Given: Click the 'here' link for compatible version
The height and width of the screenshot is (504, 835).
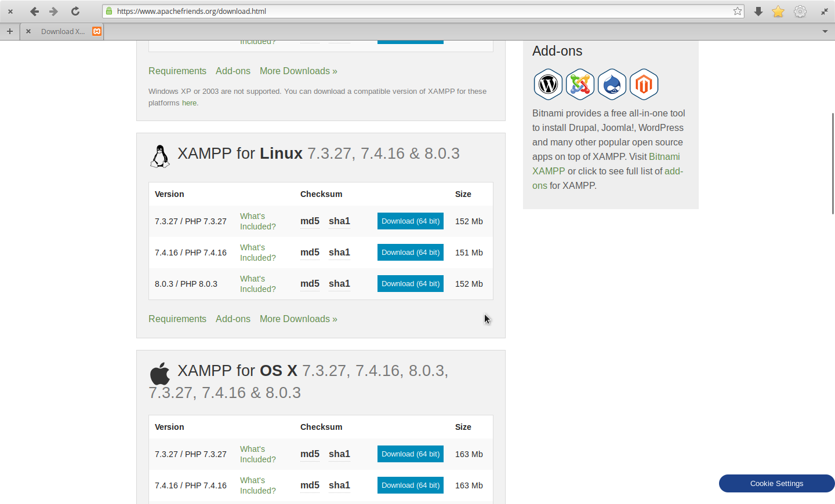Looking at the screenshot, I should tap(189, 103).
